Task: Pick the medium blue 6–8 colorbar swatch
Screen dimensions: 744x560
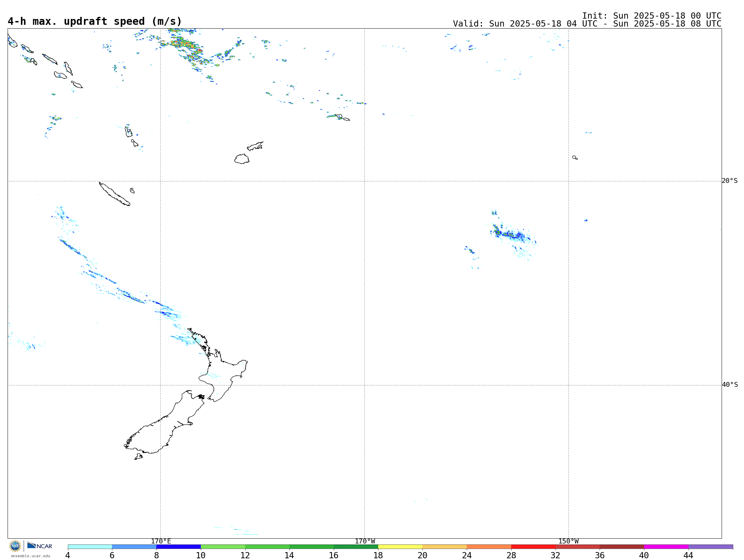Action: pos(134,547)
